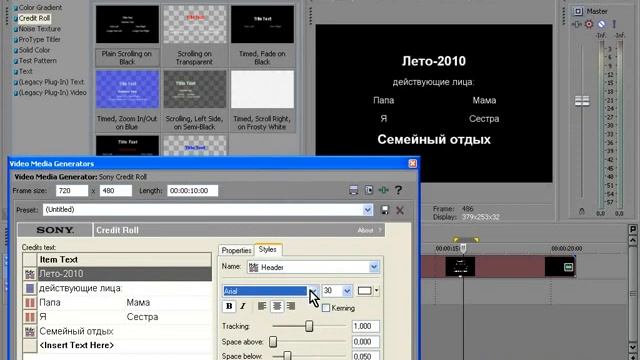The width and height of the screenshot is (640, 360).
Task: Align text center
Action: [277, 306]
